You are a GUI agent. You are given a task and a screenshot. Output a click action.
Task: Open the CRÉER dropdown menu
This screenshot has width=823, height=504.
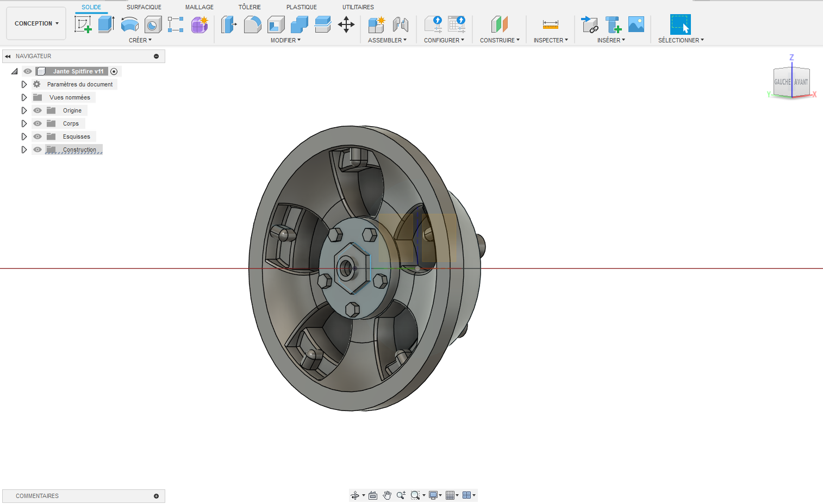pyautogui.click(x=140, y=40)
